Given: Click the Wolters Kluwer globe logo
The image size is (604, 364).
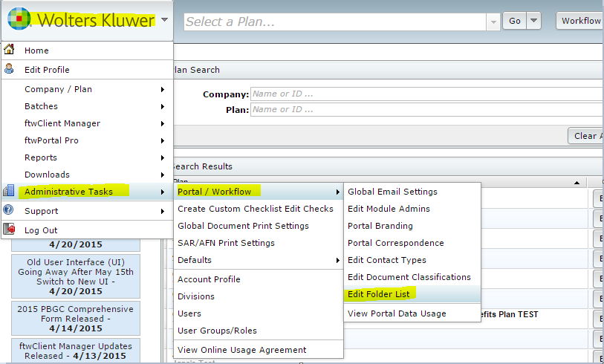Looking at the screenshot, I should [19, 19].
